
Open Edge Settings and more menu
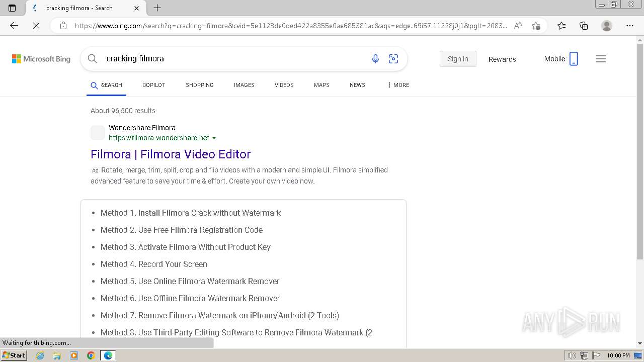click(x=630, y=26)
